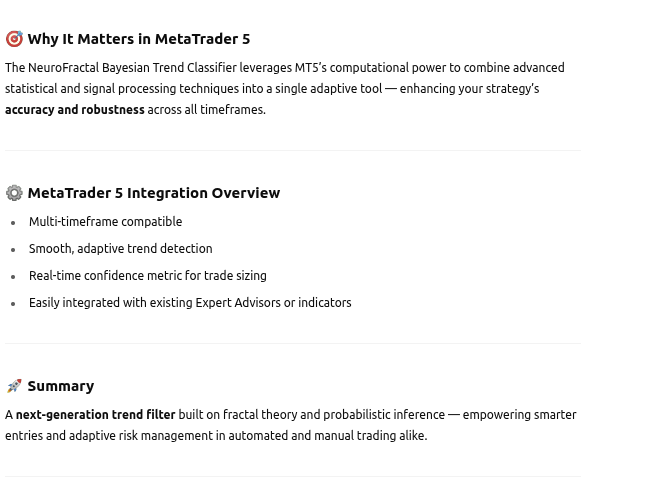Click the bullet dot before Easily integrated
Image resolution: width=662 pixels, height=490 pixels.
tap(13, 304)
